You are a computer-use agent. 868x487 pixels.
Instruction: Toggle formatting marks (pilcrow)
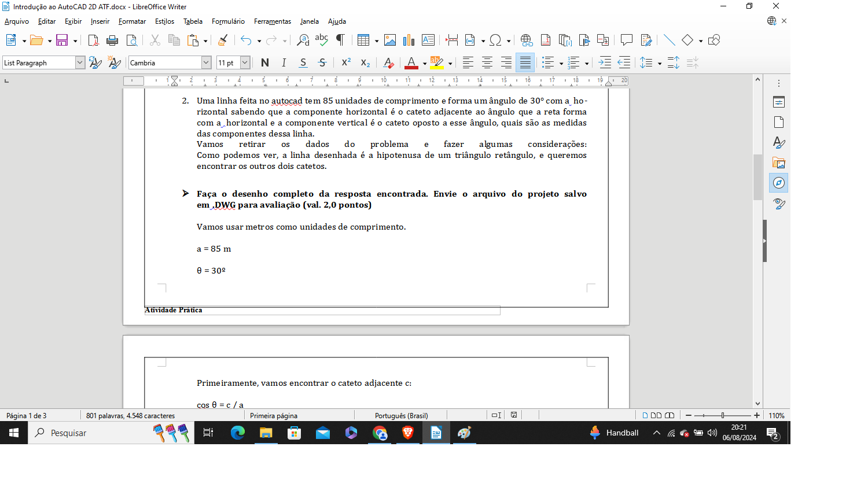click(340, 40)
